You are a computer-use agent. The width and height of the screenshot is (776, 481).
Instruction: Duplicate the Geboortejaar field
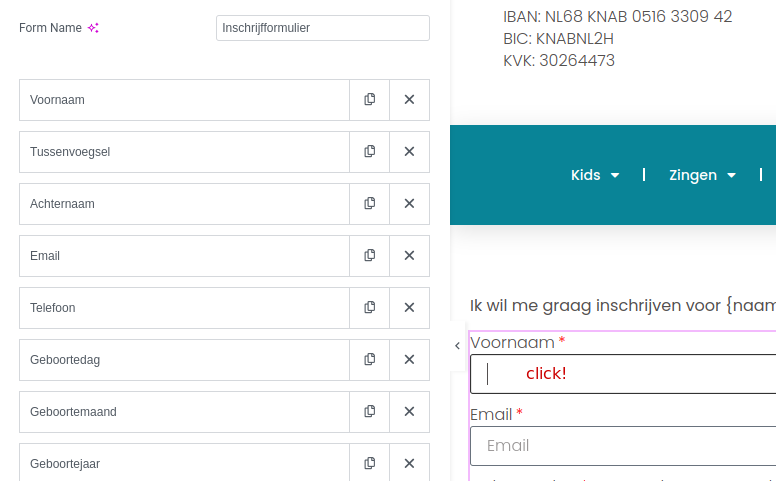click(369, 463)
